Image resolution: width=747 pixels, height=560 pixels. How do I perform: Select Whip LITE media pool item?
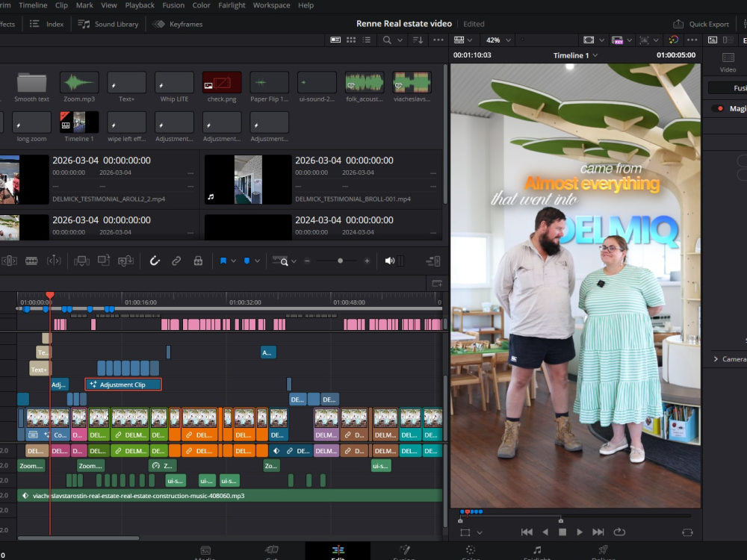[174, 87]
